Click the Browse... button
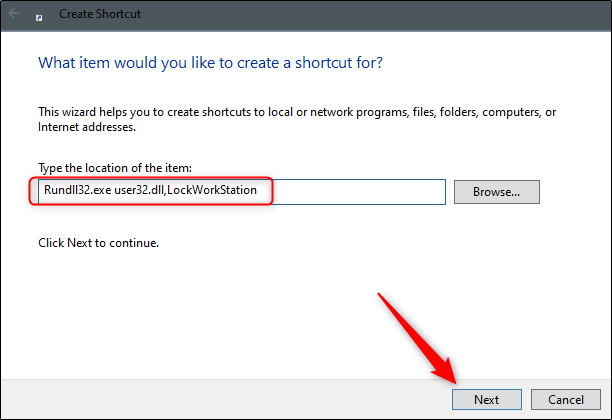612x420 pixels. click(496, 192)
